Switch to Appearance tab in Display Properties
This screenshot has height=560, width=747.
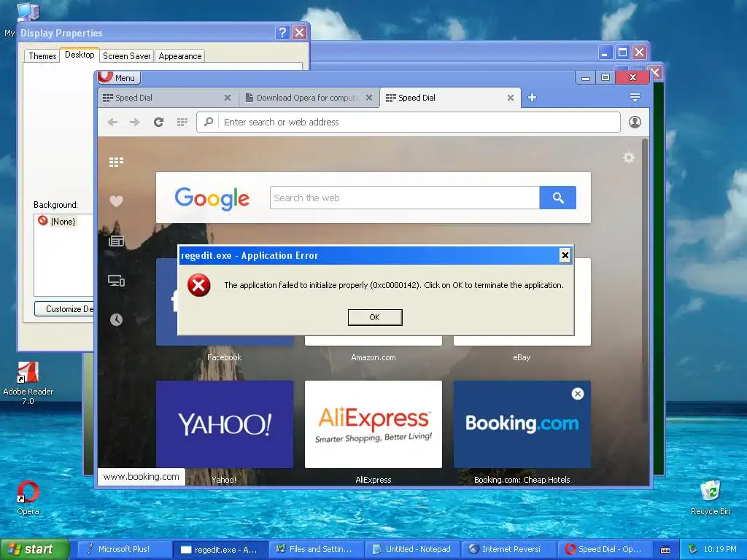pos(179,55)
